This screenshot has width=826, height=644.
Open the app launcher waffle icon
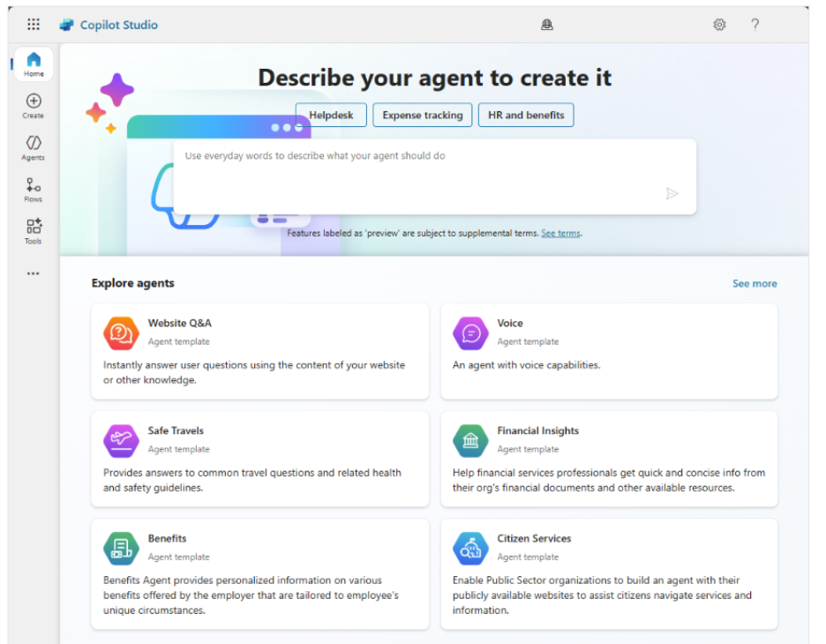click(34, 24)
